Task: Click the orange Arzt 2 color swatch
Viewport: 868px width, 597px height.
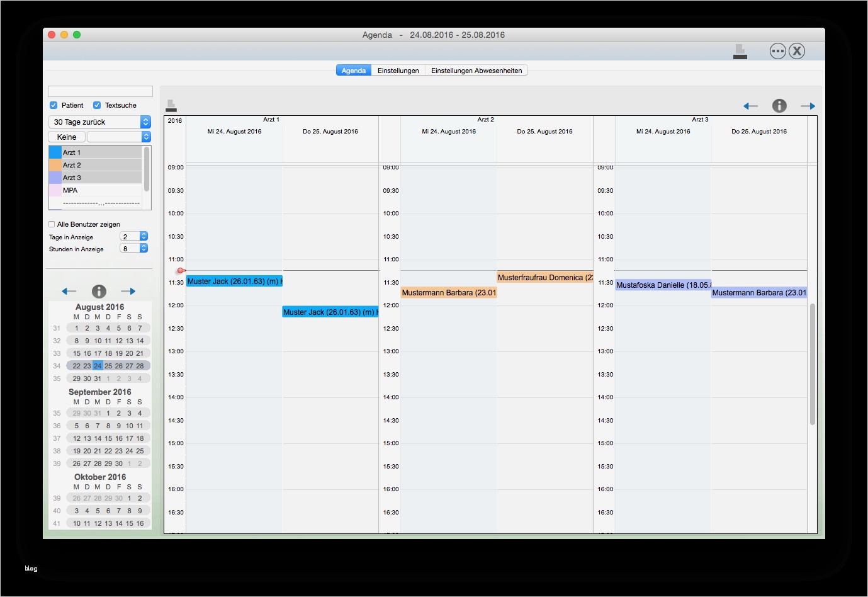Action: (55, 165)
